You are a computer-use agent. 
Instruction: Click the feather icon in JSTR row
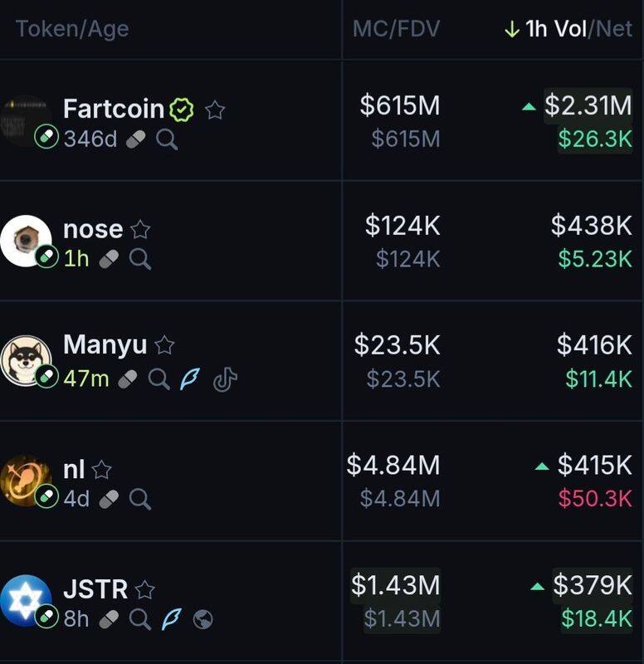pyautogui.click(x=172, y=619)
